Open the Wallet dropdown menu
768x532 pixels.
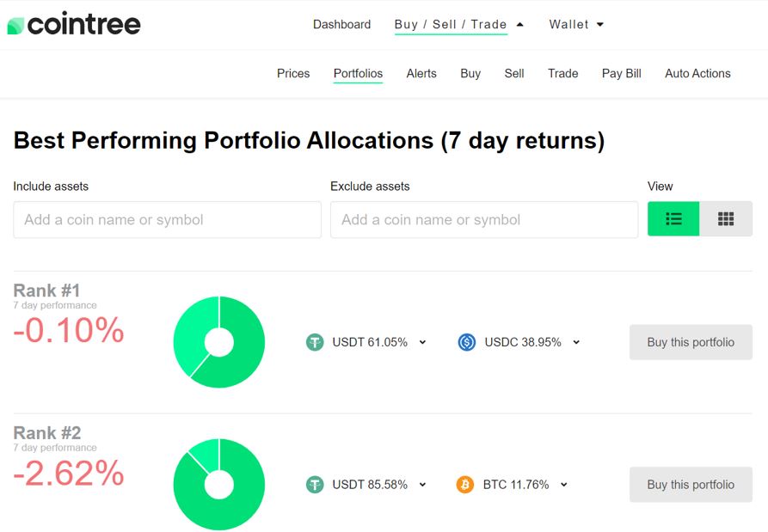tap(576, 24)
